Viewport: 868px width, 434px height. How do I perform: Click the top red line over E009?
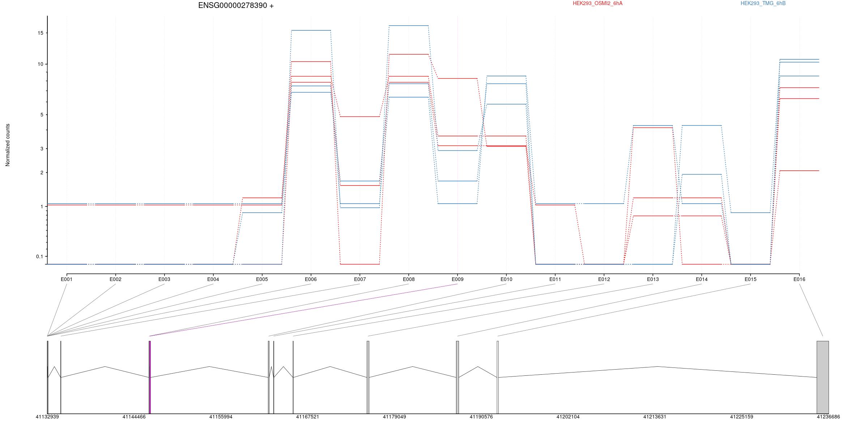point(458,78)
